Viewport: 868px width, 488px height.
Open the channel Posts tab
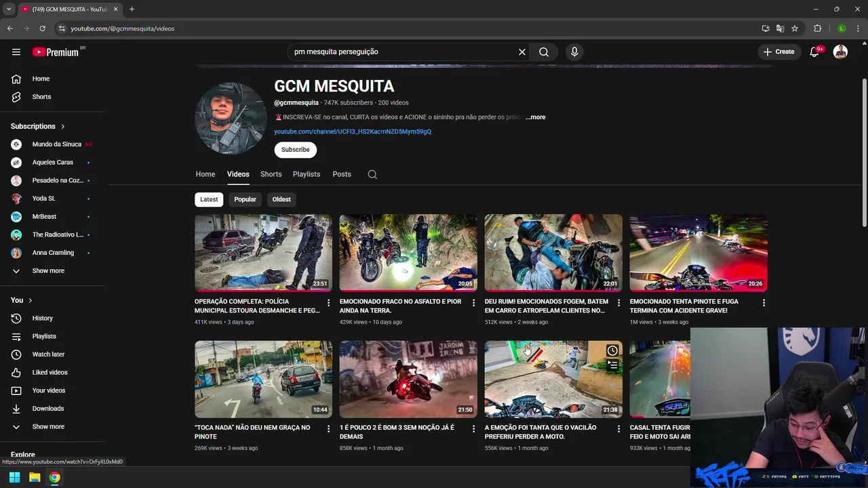(342, 174)
